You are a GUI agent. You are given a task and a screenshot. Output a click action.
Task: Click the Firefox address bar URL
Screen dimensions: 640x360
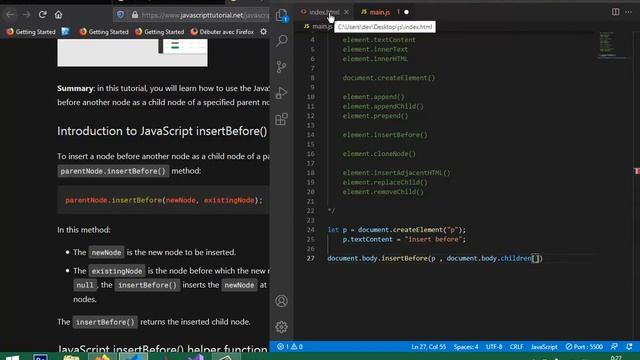(x=205, y=15)
